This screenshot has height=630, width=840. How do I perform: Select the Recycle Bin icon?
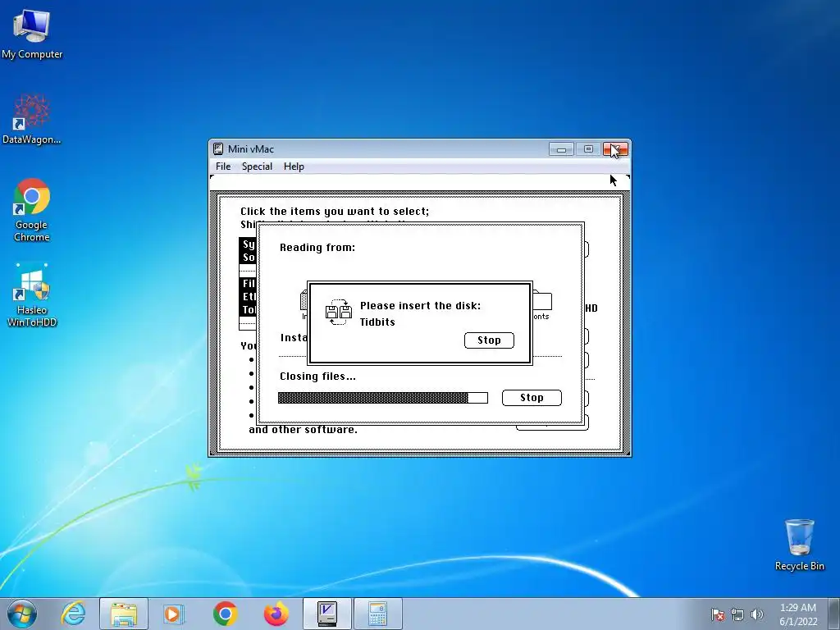[x=799, y=545]
